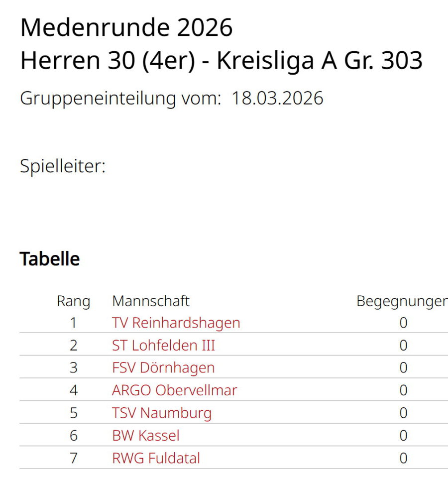Click the Mannschaft column header

coord(151,301)
